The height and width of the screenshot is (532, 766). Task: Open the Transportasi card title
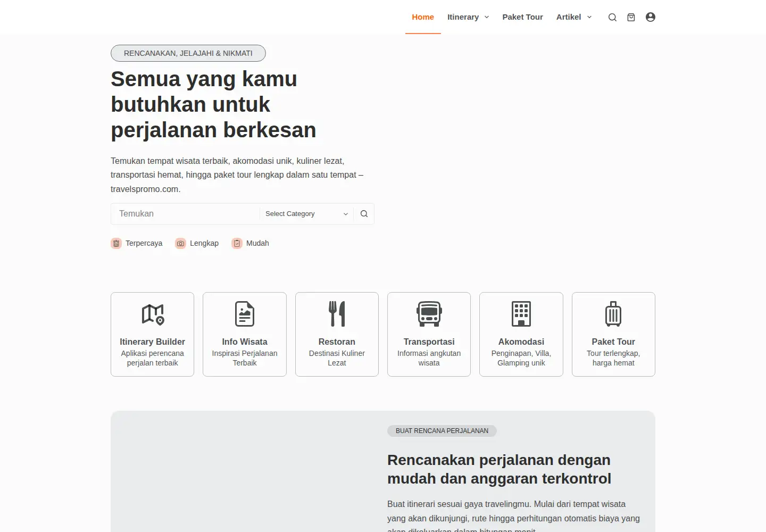[429, 342]
